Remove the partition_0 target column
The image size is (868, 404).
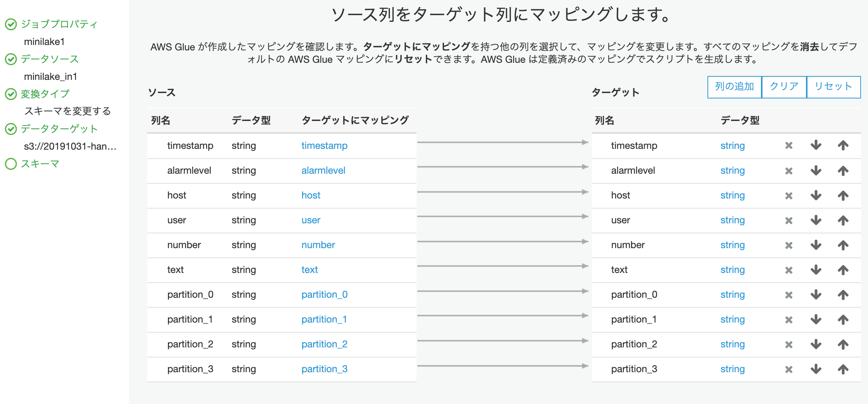coord(788,295)
